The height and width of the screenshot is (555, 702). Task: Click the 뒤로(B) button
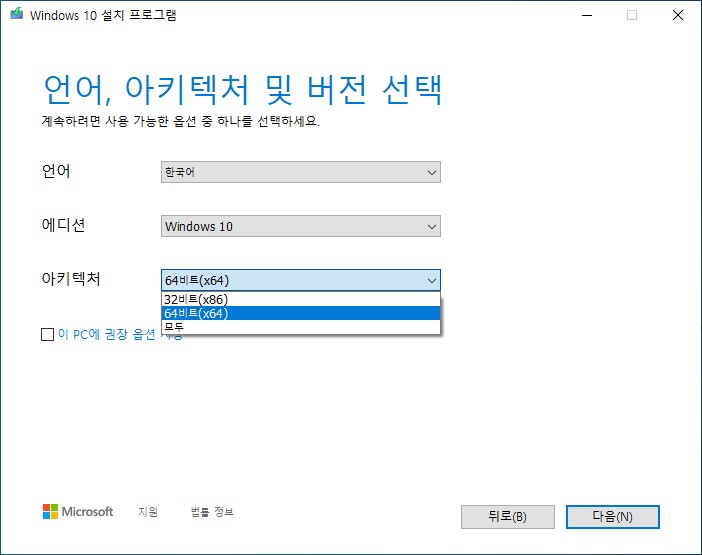[x=508, y=517]
